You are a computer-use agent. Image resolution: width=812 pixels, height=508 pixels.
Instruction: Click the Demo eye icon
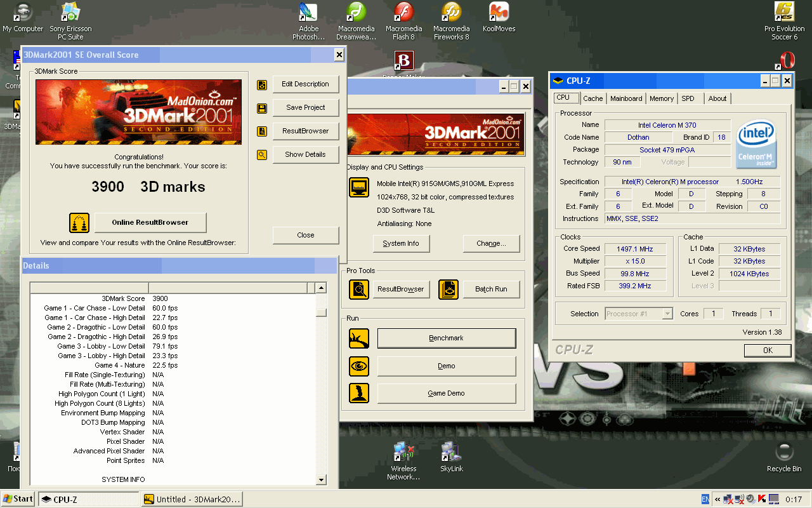[x=359, y=366]
